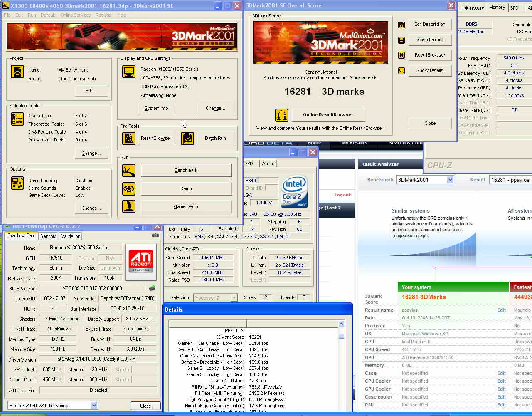Screen dimensions: 532x416
Task: Click the Online ResultBrowser icon
Action: [282, 115]
